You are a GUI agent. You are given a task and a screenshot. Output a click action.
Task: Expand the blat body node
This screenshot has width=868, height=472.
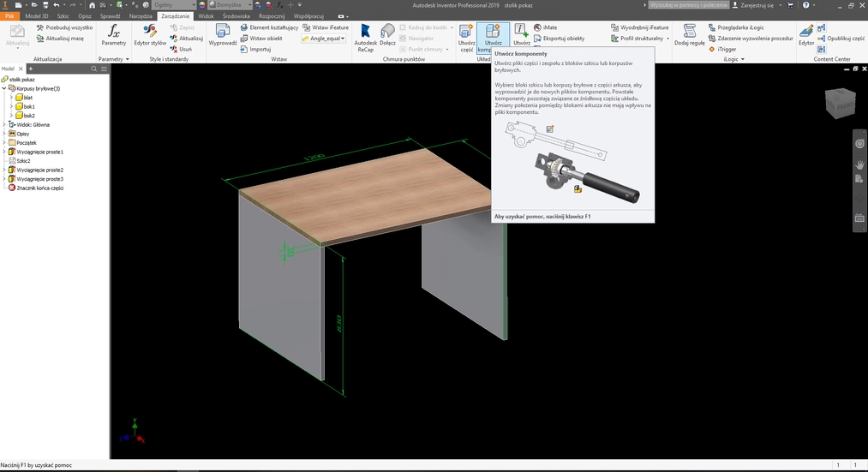[x=11, y=98]
